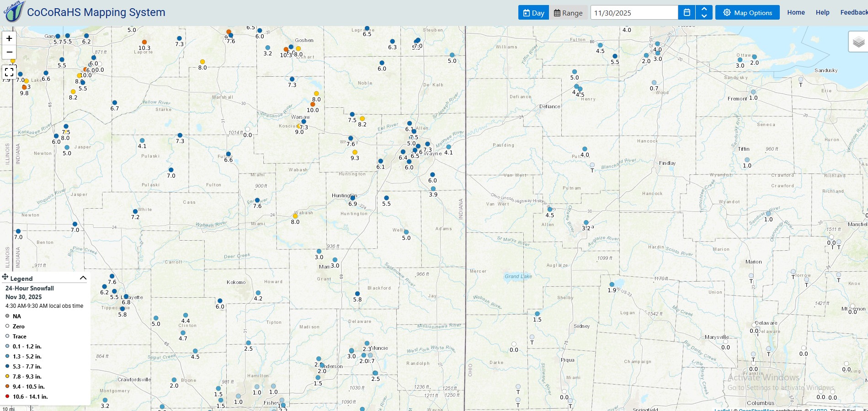Viewport: 868px width, 411px height.
Task: Open the map layers control
Action: [858, 42]
